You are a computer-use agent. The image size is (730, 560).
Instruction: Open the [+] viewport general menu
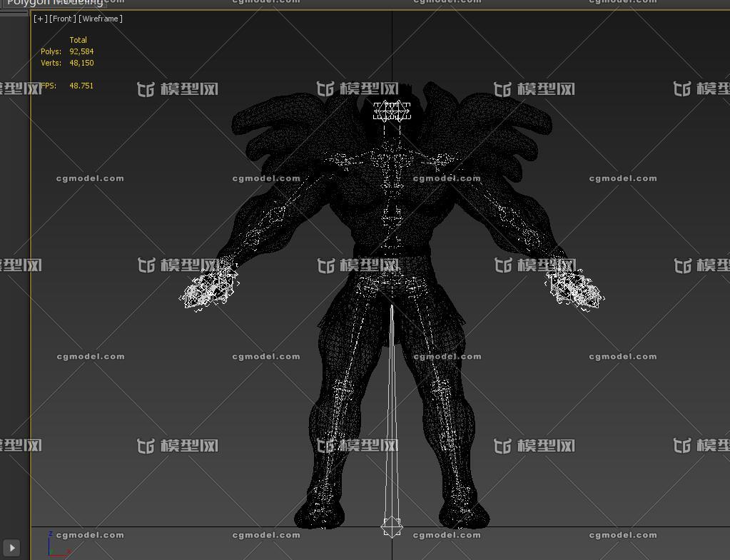click(x=40, y=19)
